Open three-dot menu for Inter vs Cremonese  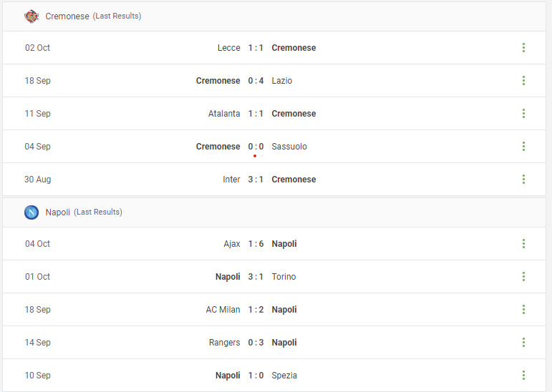(523, 179)
